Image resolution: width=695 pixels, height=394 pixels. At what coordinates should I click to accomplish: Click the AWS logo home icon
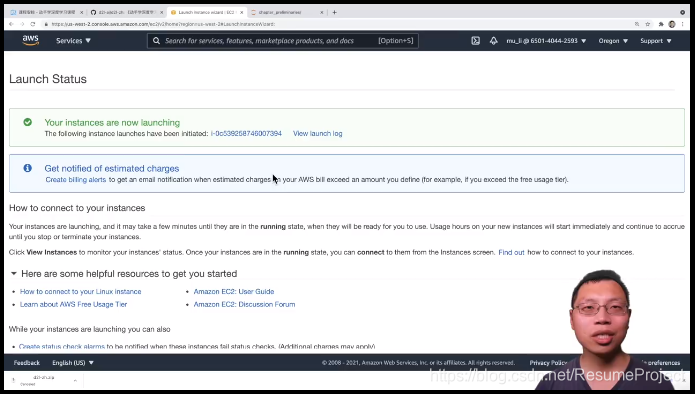coord(31,40)
